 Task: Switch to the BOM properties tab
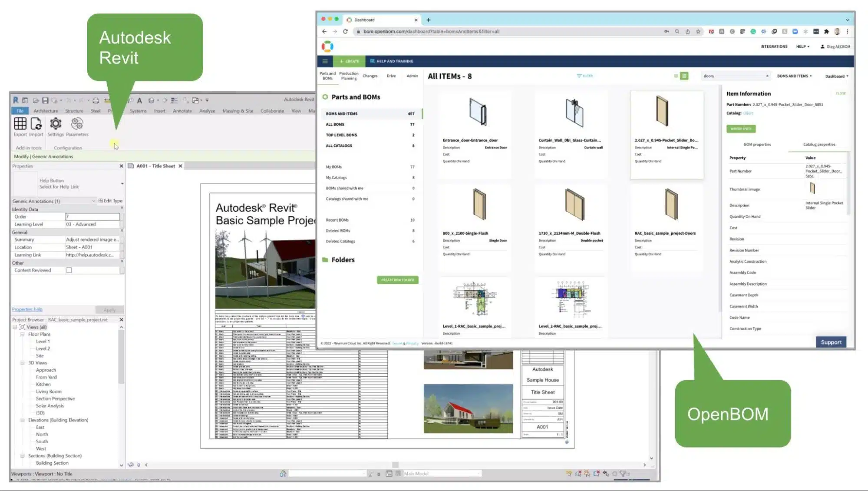coord(757,145)
